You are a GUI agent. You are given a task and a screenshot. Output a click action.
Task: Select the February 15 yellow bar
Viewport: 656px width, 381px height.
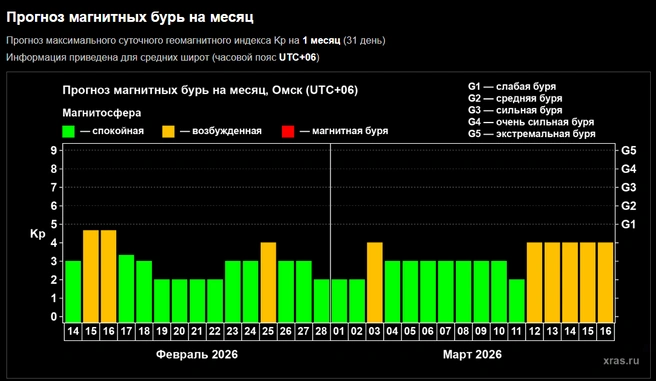[91, 276]
